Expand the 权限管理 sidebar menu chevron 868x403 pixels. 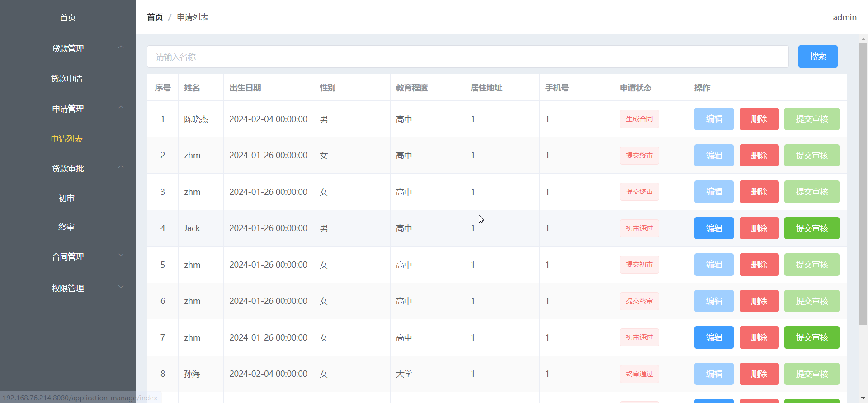coord(121,287)
